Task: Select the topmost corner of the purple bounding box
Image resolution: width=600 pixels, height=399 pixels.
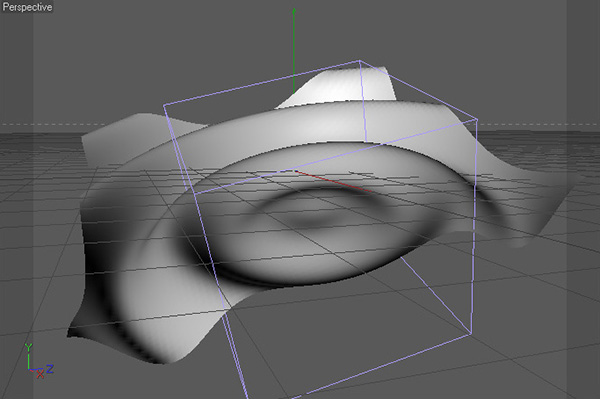Action: 359,60
